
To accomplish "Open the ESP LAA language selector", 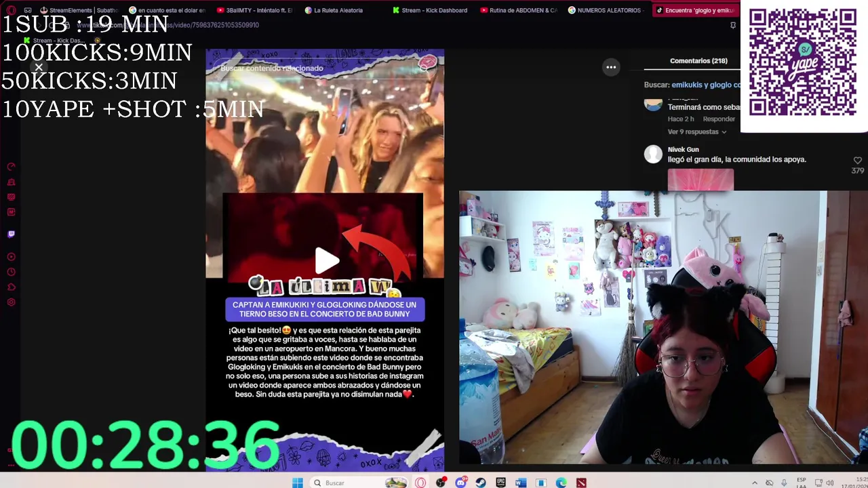I will click(x=802, y=483).
